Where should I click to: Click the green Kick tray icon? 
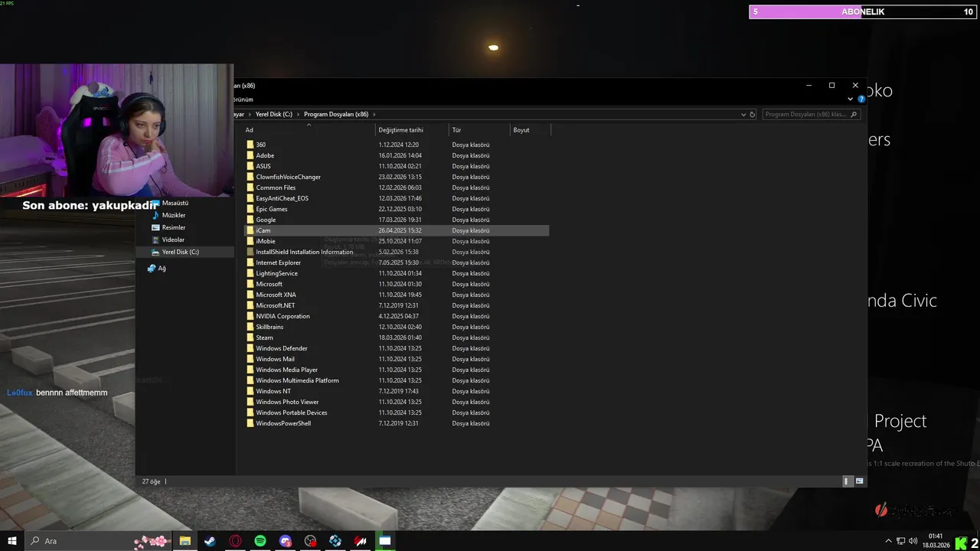[x=961, y=543]
